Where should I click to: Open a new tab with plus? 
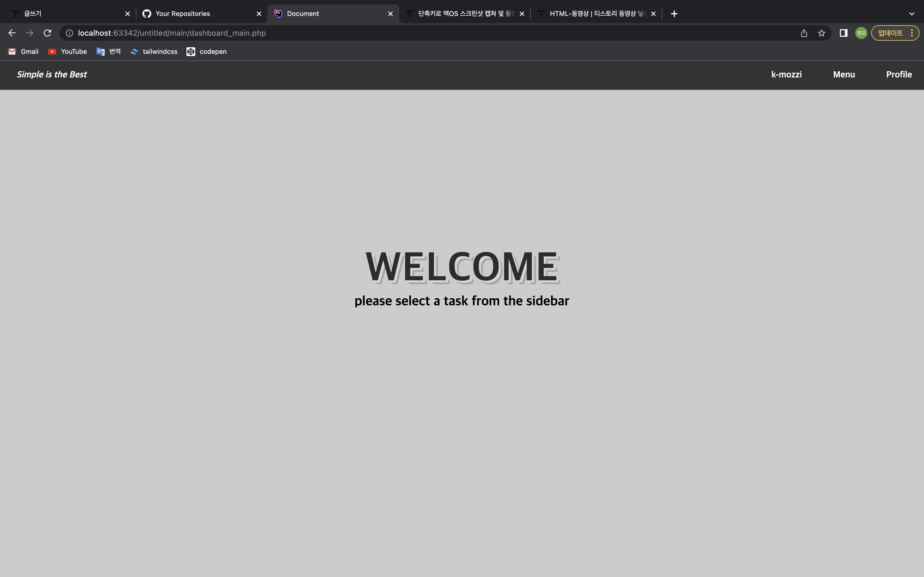pos(674,14)
